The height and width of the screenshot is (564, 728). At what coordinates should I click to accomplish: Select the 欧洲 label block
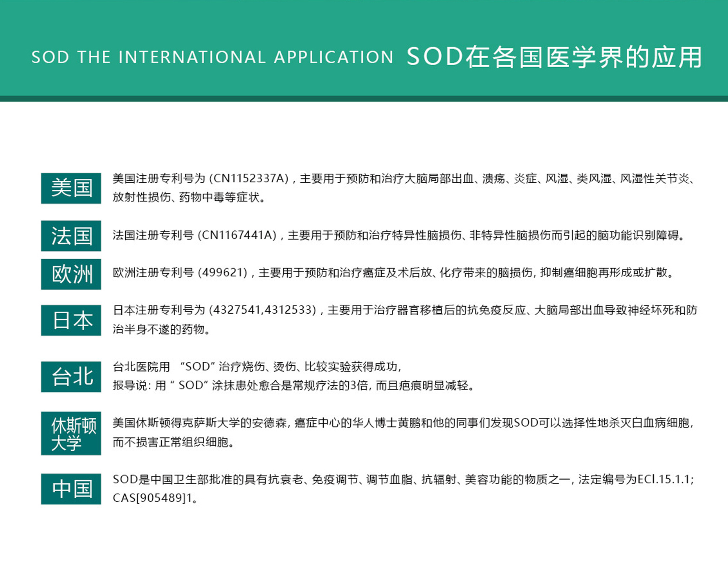71,274
